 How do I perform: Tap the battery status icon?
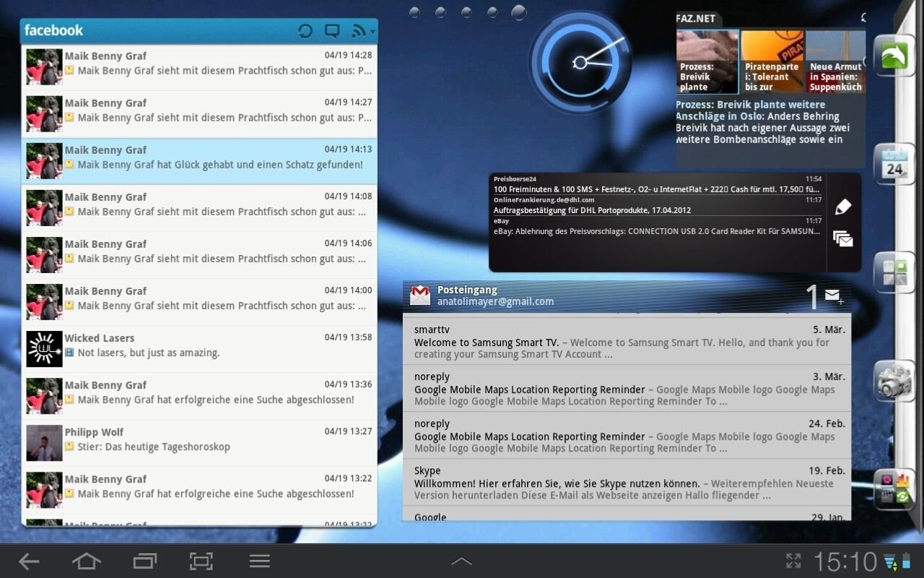pos(906,561)
